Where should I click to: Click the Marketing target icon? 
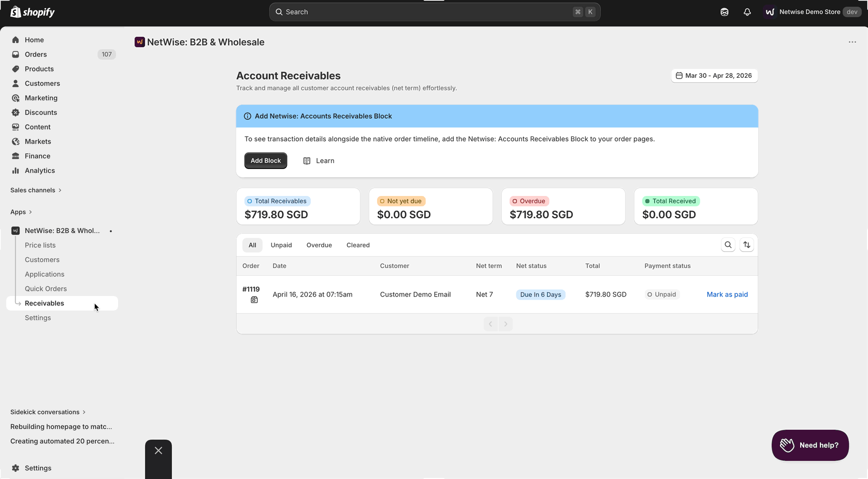pos(16,98)
